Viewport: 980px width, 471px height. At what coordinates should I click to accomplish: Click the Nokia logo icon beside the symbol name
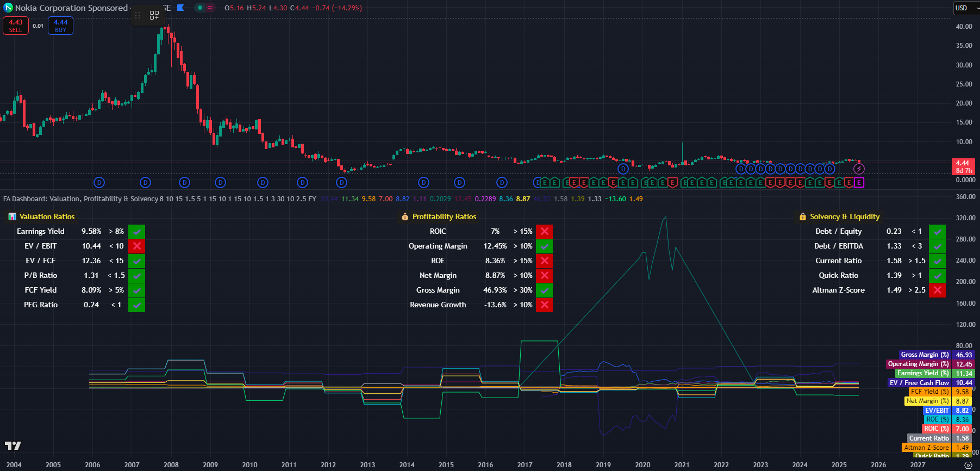(x=8, y=8)
